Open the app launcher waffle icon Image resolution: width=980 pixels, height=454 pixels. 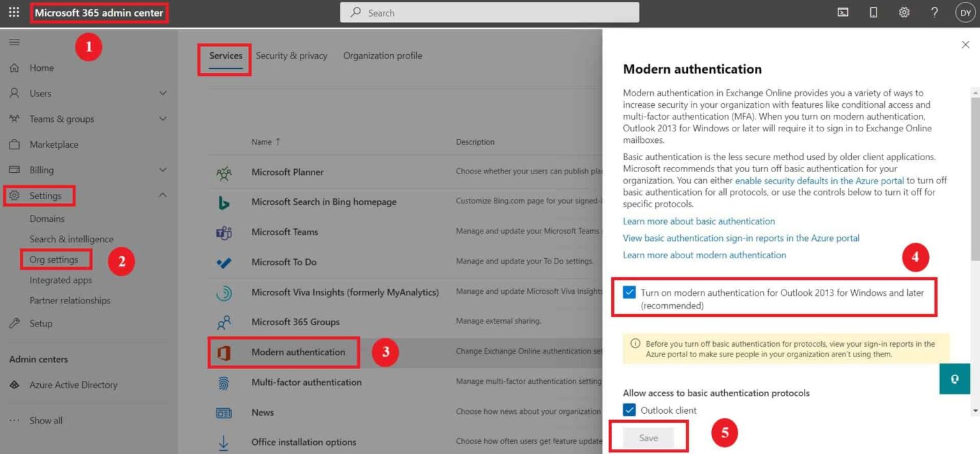point(13,12)
